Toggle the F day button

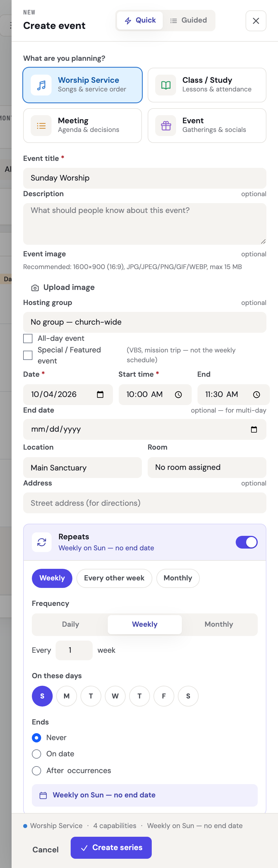click(164, 696)
